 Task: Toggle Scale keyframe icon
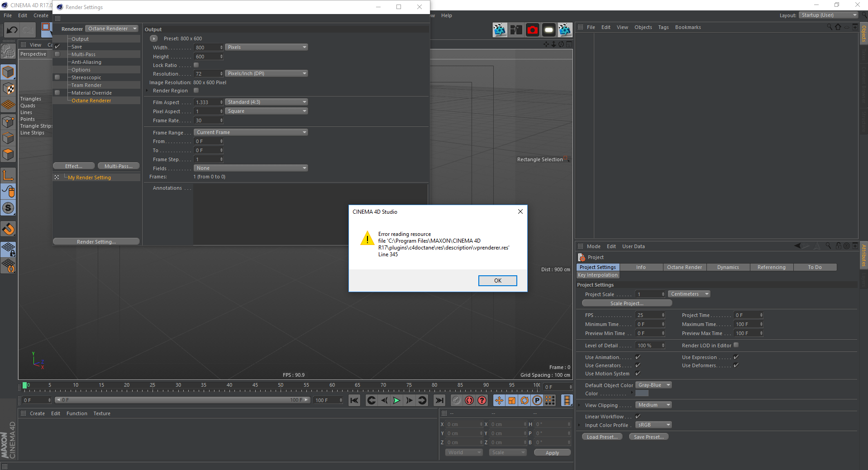512,400
